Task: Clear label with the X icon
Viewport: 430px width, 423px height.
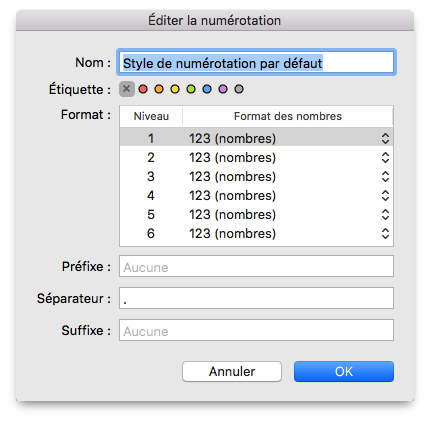Action: tap(127, 89)
